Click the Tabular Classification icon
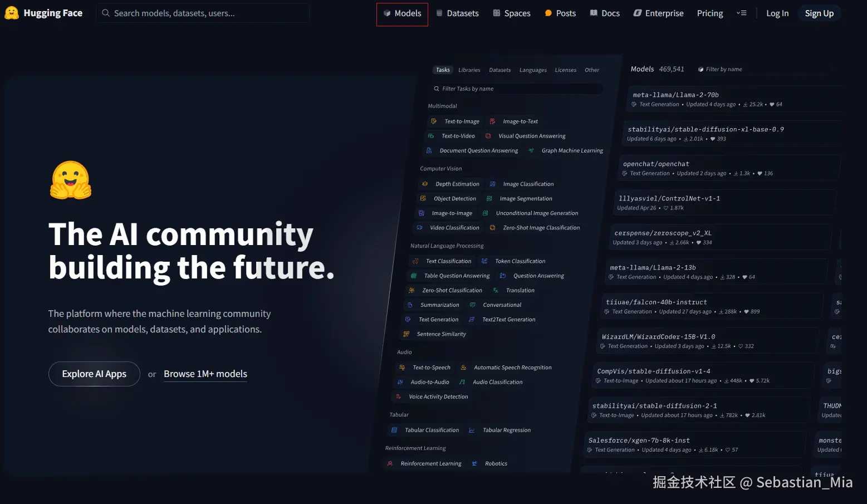Image resolution: width=867 pixels, height=504 pixels. click(394, 430)
